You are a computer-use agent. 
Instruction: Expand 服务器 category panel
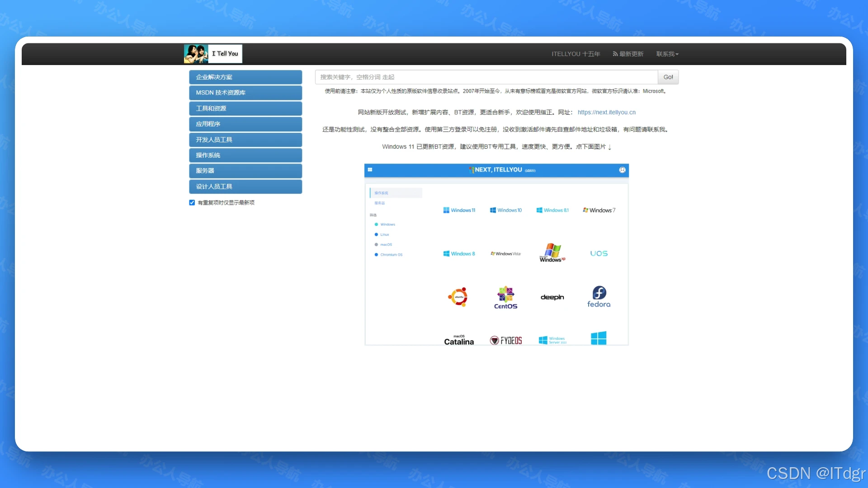[x=245, y=171]
